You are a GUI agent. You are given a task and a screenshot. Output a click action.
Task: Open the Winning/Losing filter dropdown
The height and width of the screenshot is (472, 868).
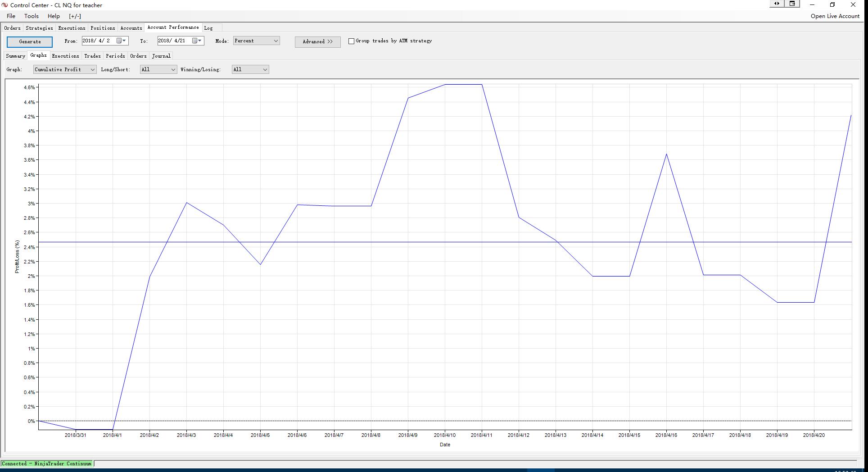click(x=250, y=69)
